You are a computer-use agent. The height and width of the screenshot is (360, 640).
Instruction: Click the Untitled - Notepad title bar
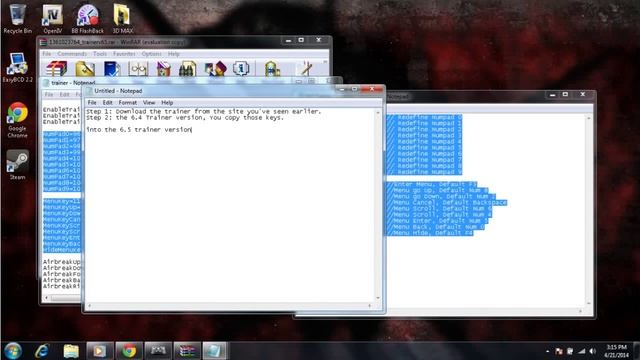(x=212, y=91)
